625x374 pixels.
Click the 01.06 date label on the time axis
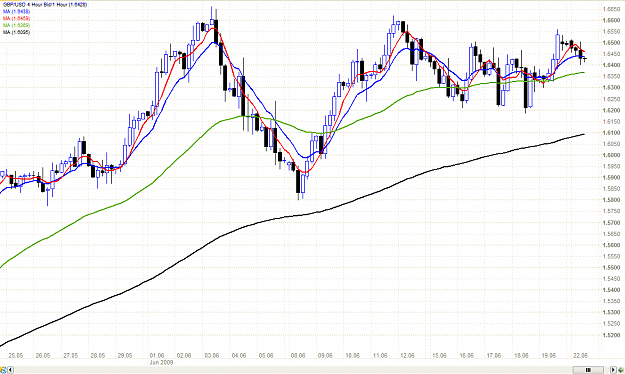157,355
